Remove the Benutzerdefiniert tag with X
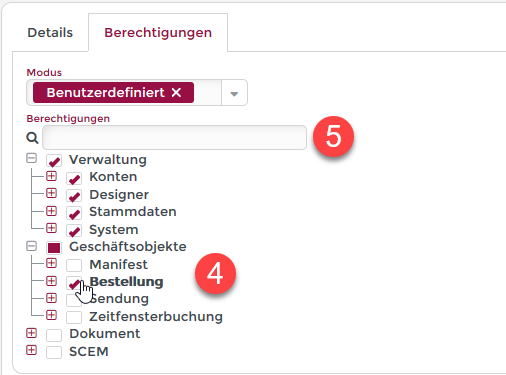This screenshot has width=506, height=375. [176, 92]
